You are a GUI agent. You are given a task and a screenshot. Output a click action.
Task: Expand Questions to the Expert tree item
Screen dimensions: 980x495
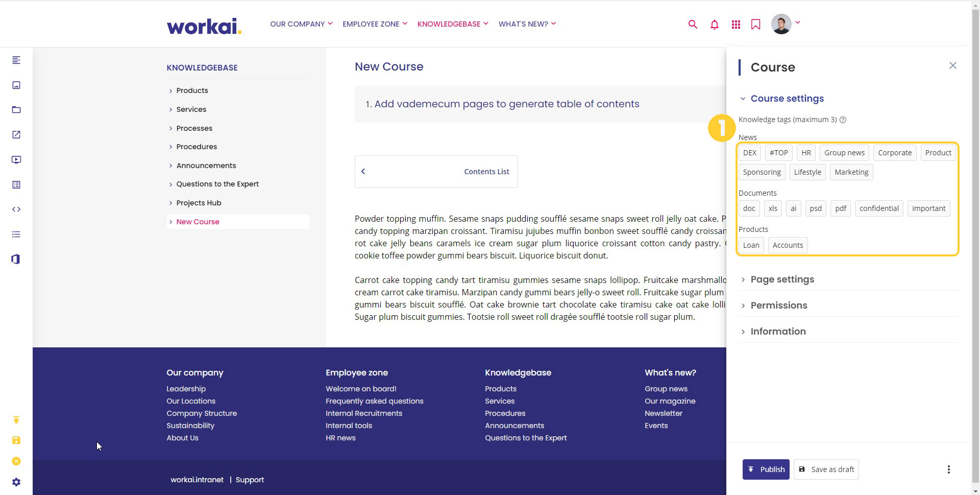[x=170, y=184]
